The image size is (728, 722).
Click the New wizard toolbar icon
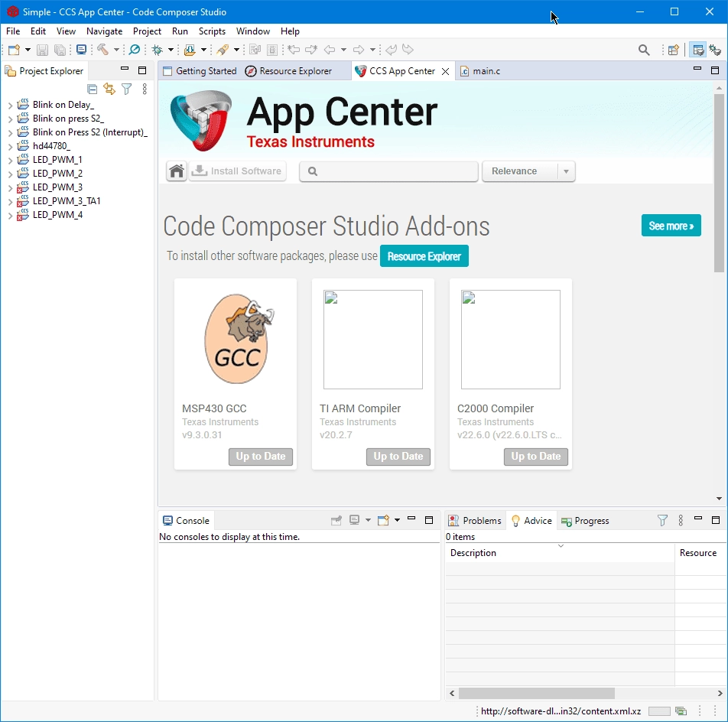click(x=14, y=50)
